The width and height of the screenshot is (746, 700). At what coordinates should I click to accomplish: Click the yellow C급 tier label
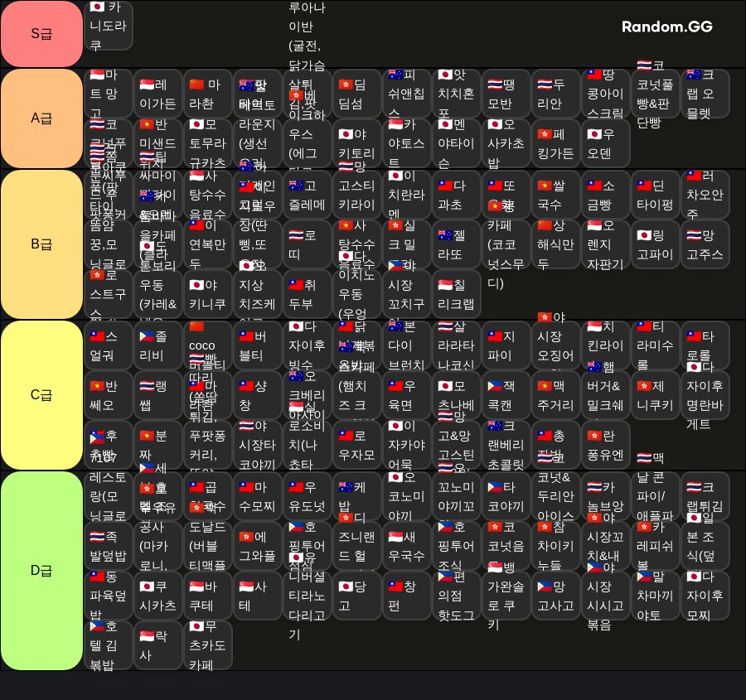pyautogui.click(x=42, y=395)
